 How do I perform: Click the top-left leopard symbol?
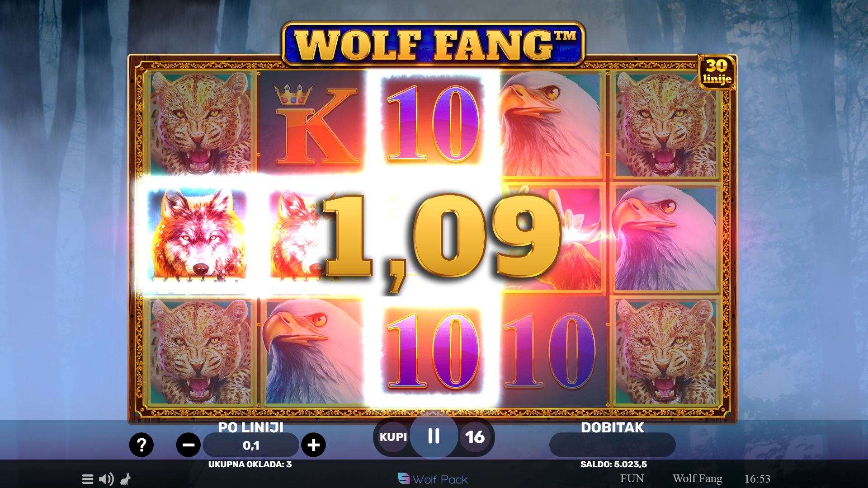coord(199,123)
